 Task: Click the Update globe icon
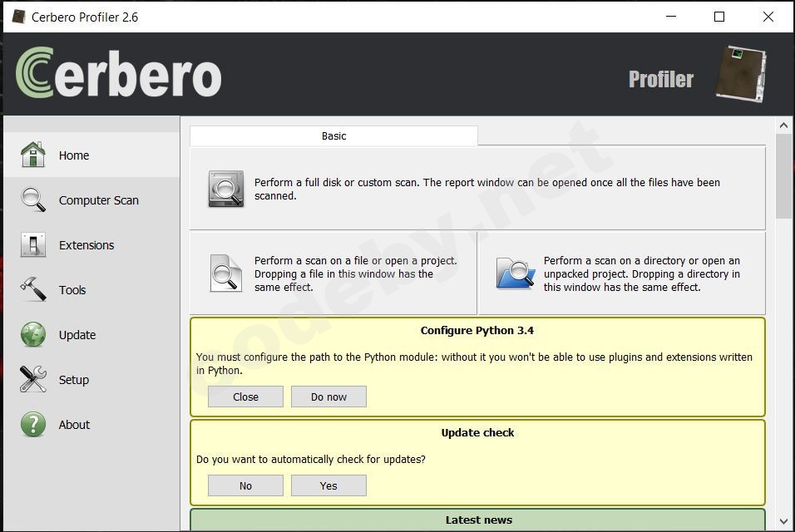(x=33, y=334)
